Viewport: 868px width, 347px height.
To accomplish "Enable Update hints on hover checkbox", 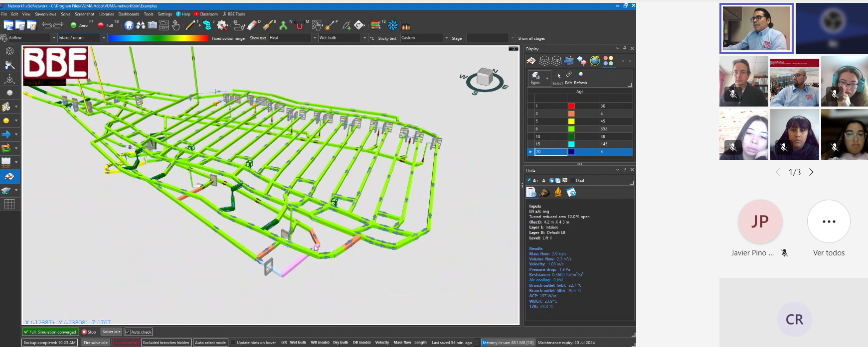I will pyautogui.click(x=233, y=343).
